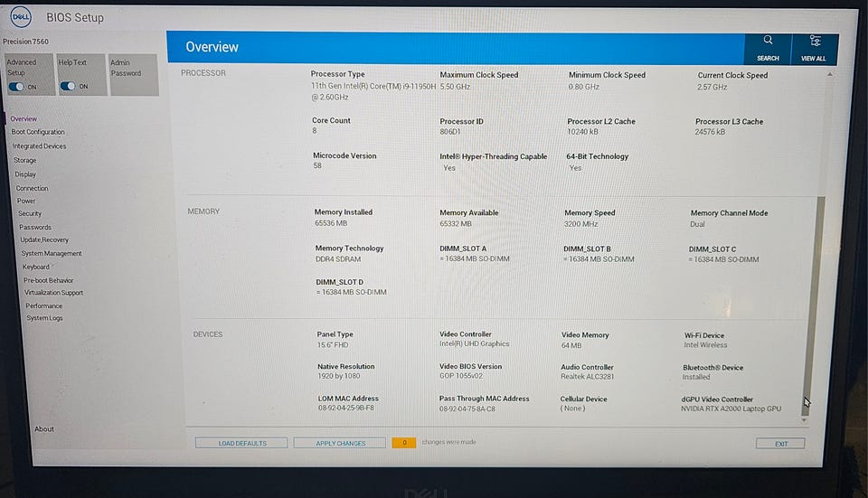Click the Memory Channel Mode Dual value
This screenshot has height=498, width=868.
coord(697,224)
